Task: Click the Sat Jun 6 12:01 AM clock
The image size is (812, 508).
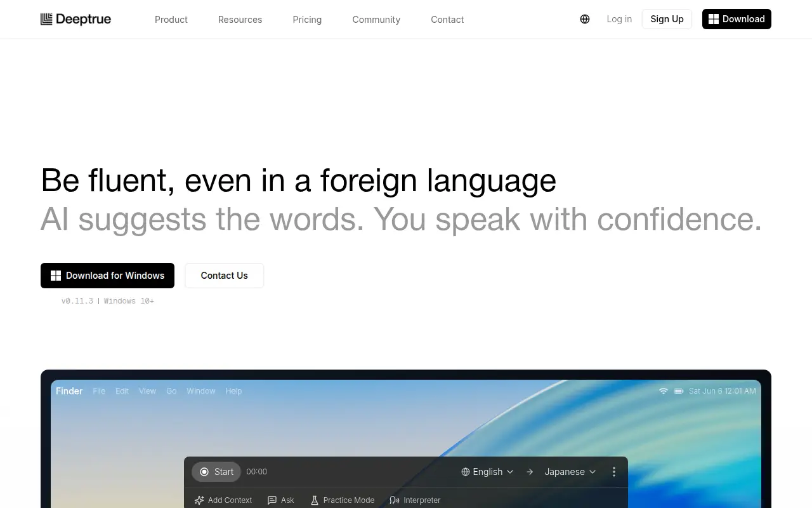Action: [x=723, y=391]
